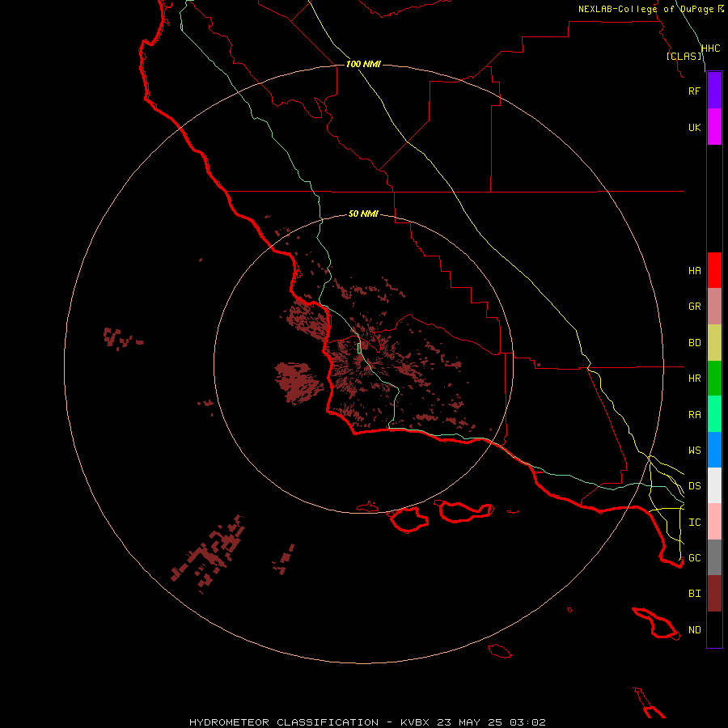Select the BD yellow legend block
Image resolution: width=728 pixels, height=728 pixels.
point(714,343)
